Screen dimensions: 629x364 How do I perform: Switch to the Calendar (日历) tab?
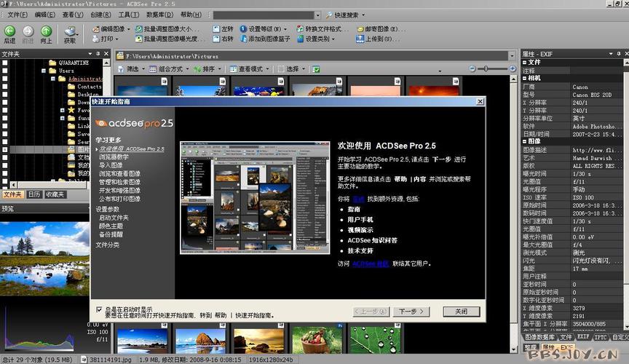(x=34, y=194)
